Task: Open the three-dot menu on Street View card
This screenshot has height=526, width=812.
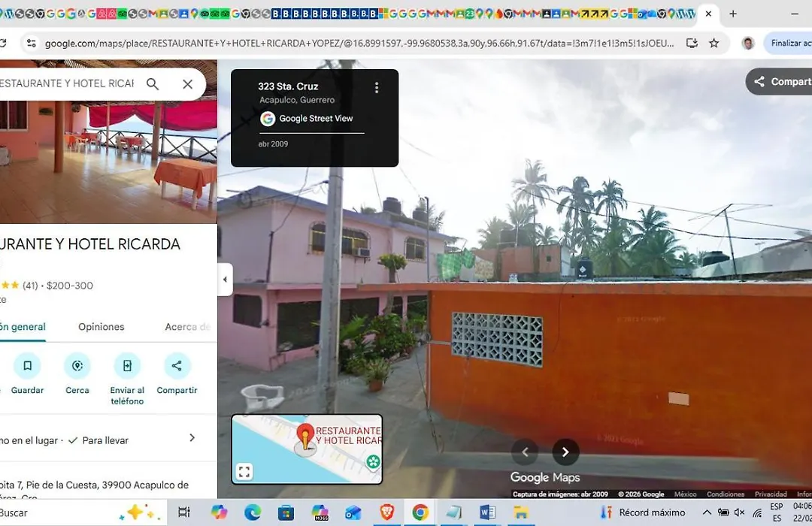Action: click(x=377, y=87)
